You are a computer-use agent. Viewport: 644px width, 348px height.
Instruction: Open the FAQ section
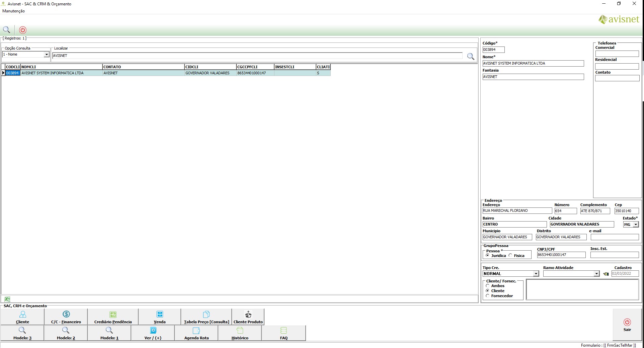[284, 333]
